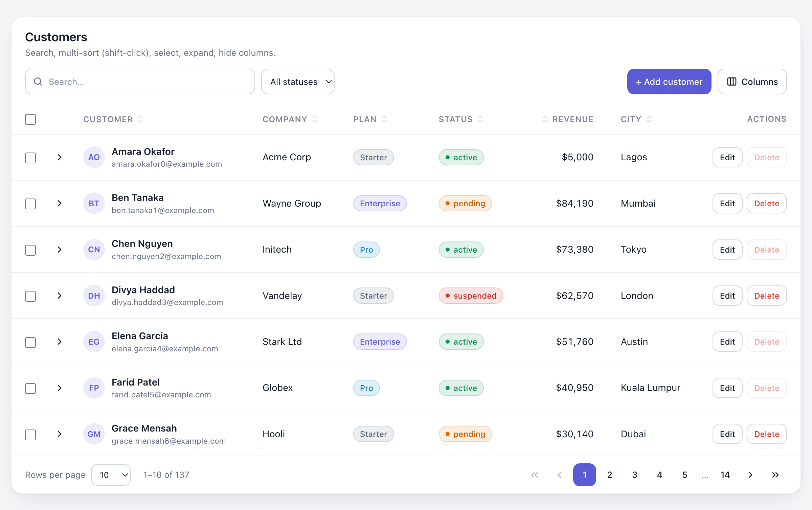Click the Enterprise plan badge for Ben Tanaka
The image size is (812, 510).
pyautogui.click(x=380, y=203)
